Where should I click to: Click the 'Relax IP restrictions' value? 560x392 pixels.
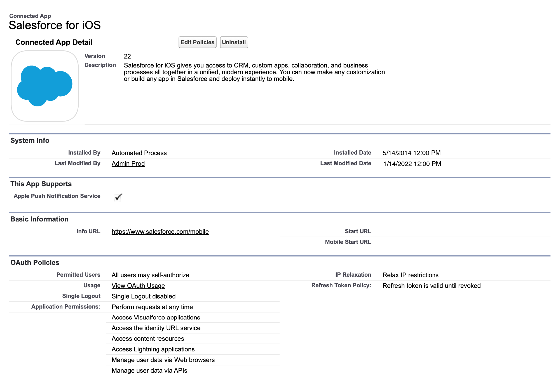pyautogui.click(x=410, y=275)
